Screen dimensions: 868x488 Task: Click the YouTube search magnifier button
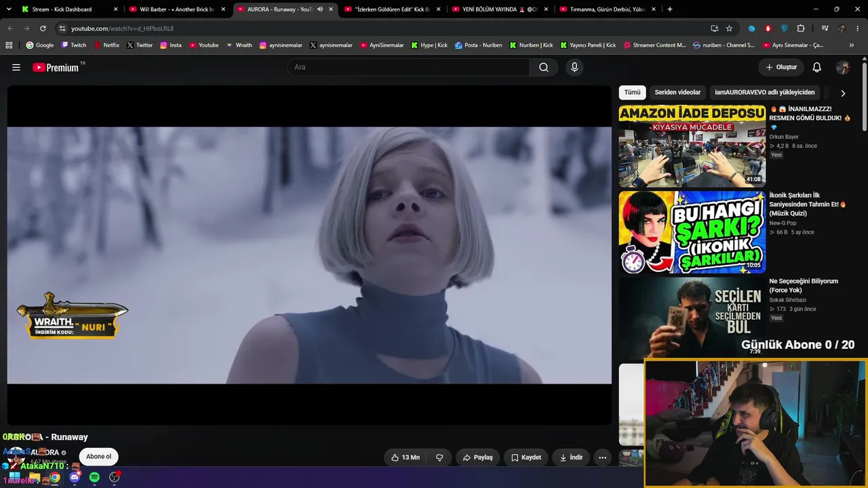(544, 67)
